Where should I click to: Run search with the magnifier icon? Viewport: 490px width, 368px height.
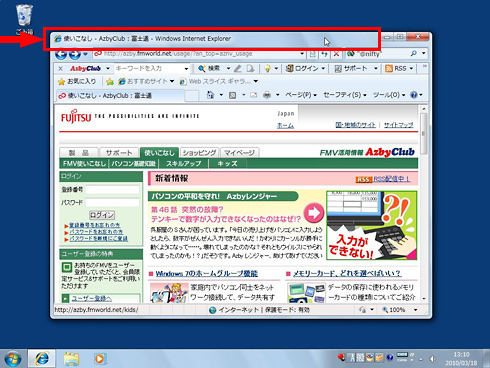click(x=414, y=53)
